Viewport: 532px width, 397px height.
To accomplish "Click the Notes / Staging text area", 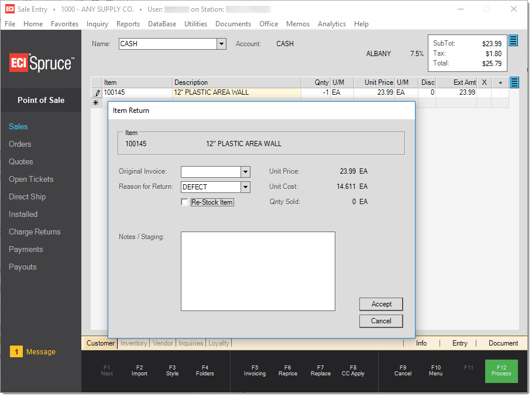I will [x=258, y=271].
